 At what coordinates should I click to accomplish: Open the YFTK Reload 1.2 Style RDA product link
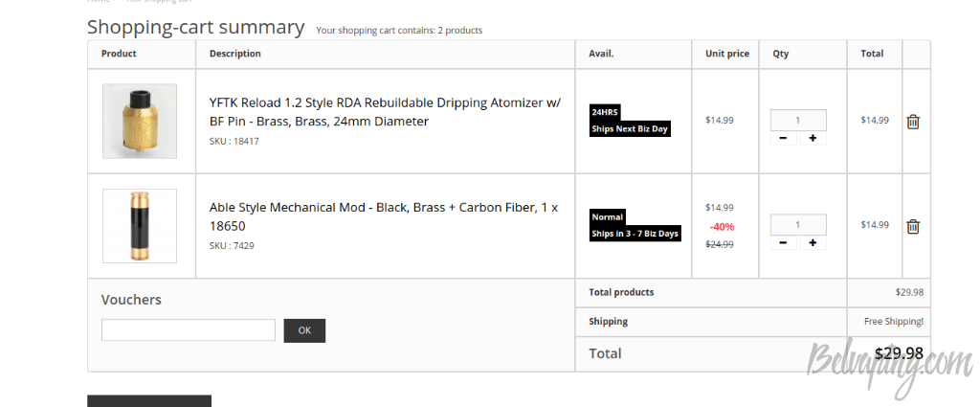[x=385, y=112]
